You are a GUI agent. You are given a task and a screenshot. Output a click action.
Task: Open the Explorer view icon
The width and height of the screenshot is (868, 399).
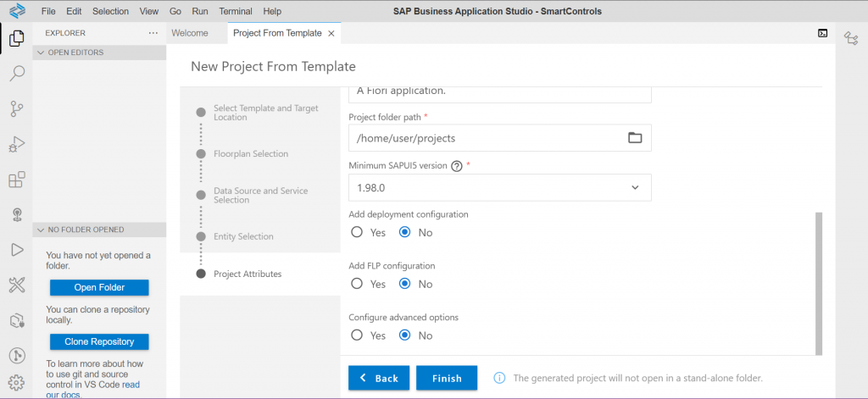tap(17, 37)
